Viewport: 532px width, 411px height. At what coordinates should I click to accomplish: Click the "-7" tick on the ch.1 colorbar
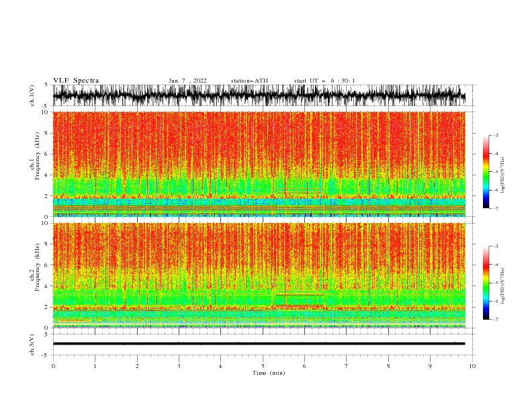495,208
